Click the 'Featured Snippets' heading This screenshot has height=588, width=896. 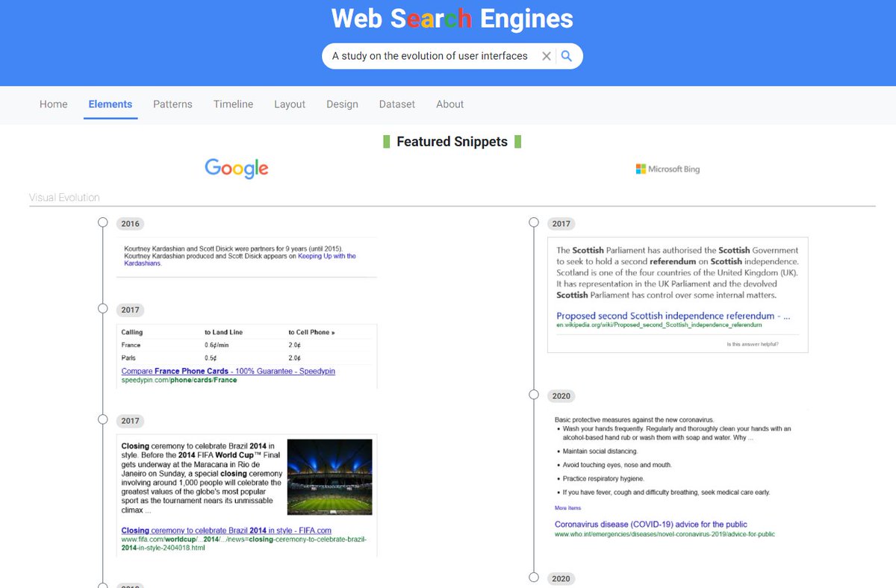[452, 142]
